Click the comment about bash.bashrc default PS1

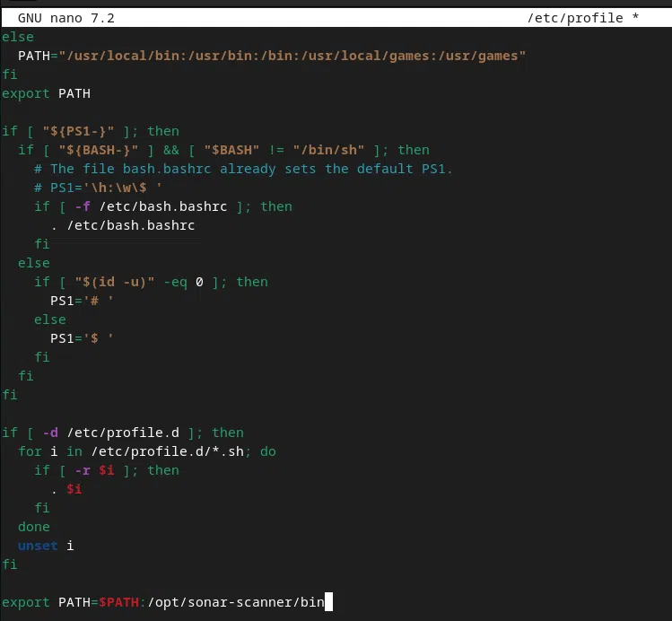point(243,169)
